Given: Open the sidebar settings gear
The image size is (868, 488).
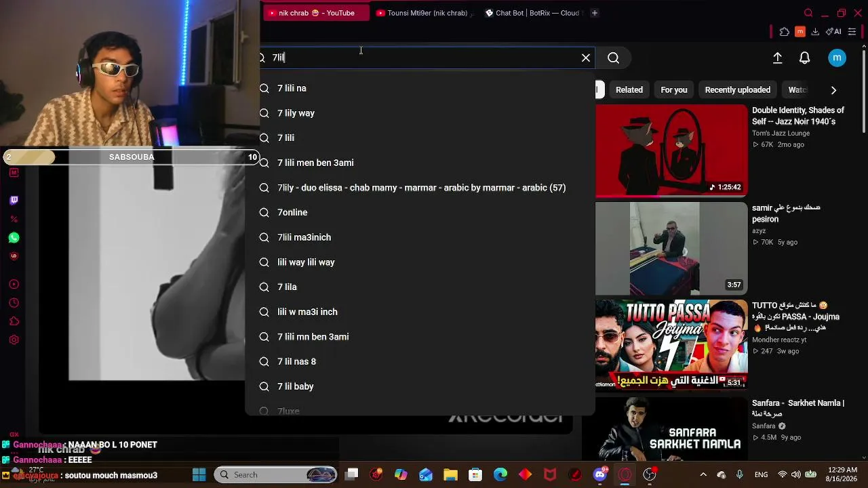Looking at the screenshot, I should tap(14, 340).
